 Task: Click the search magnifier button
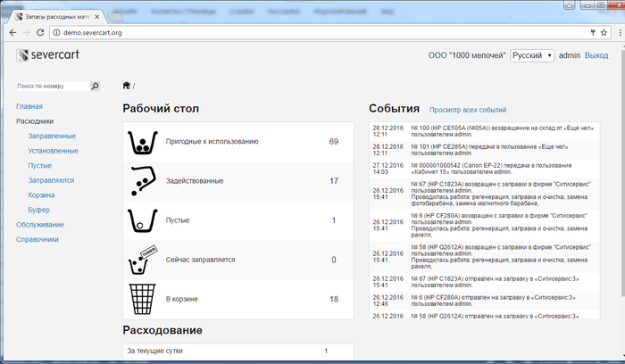point(95,86)
